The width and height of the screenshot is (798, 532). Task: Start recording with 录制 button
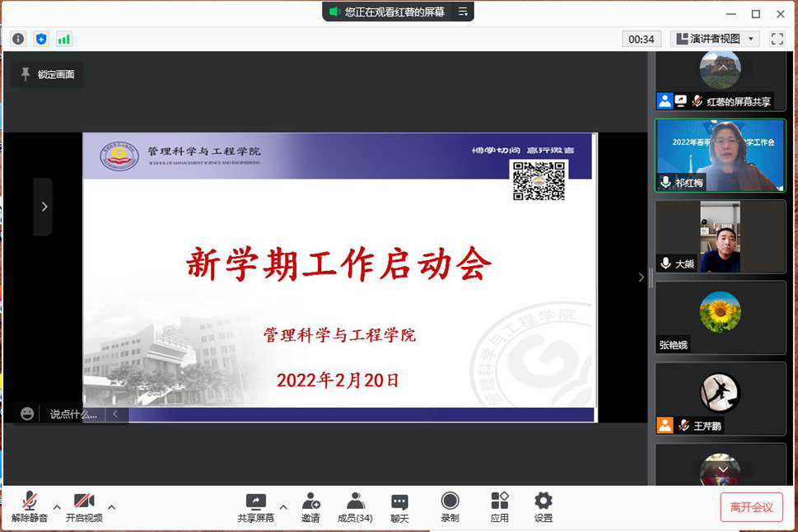tap(450, 507)
